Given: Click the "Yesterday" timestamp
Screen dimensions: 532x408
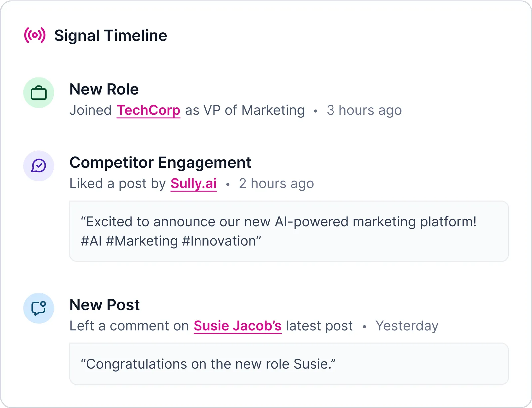Looking at the screenshot, I should (407, 326).
